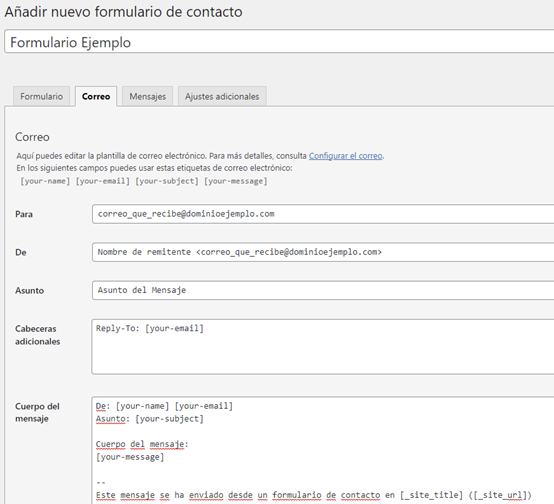Click the Asunto field label
554x504 pixels.
coord(29,291)
